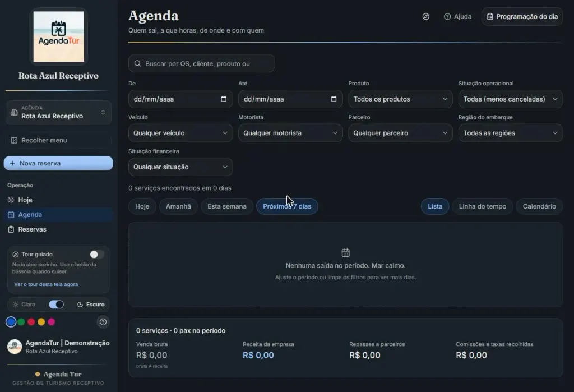Click the De date input field
The width and height of the screenshot is (574, 392).
(x=180, y=99)
